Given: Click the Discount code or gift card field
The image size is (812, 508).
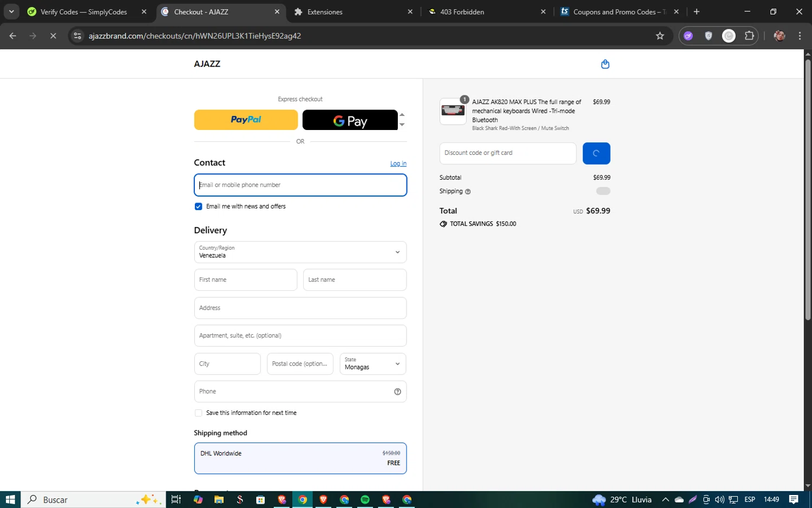Looking at the screenshot, I should [x=508, y=153].
